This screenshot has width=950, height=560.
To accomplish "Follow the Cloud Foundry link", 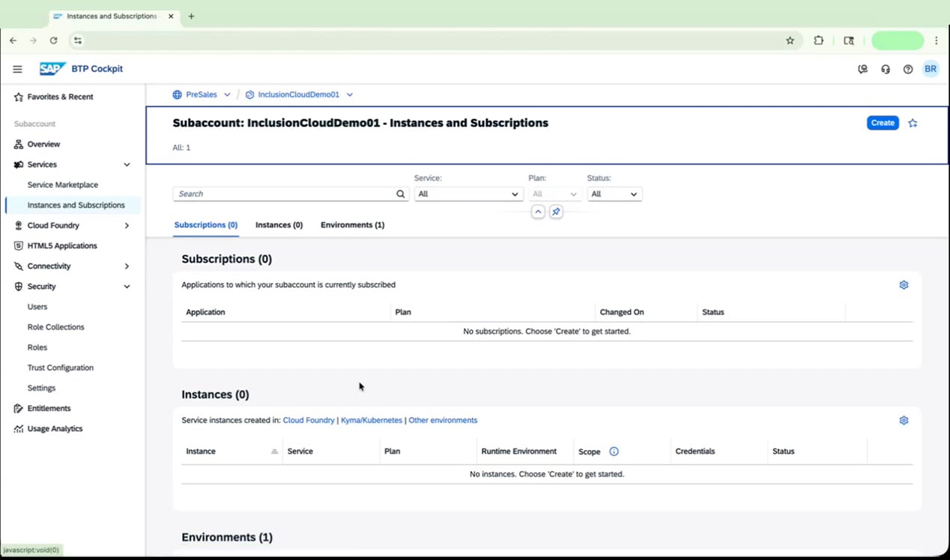I will click(309, 421).
